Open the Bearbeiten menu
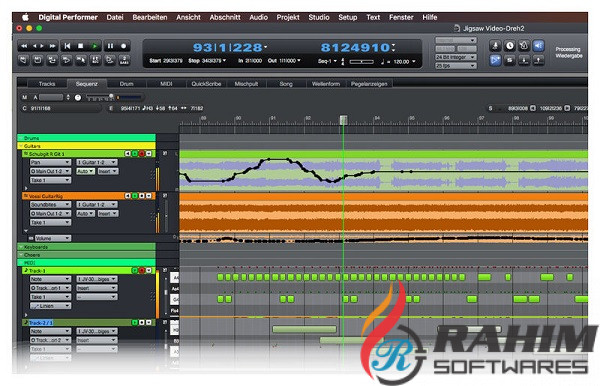600x386 pixels. 150,17
